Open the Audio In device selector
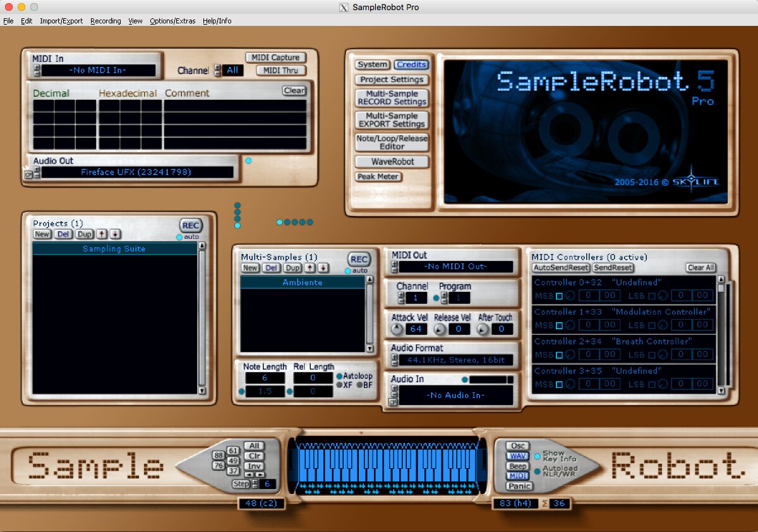Viewport: 758px width, 532px height. (457, 395)
